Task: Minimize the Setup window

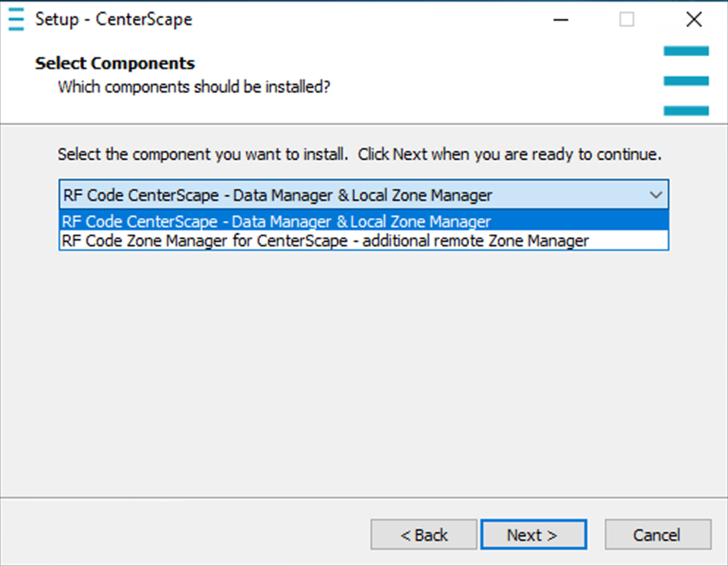Action: click(x=560, y=20)
